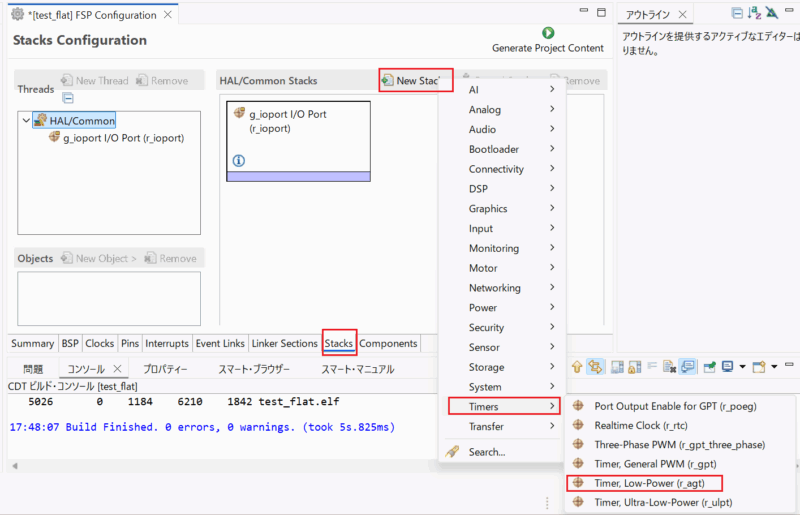Click the info icon in g_ioport stack block
Screen dimensions: 800x515
tap(239, 160)
